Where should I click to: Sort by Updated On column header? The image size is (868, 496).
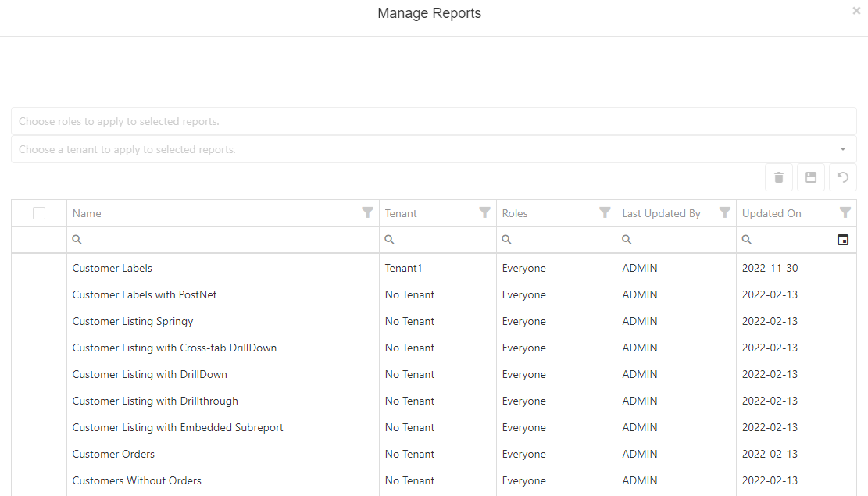(x=772, y=213)
